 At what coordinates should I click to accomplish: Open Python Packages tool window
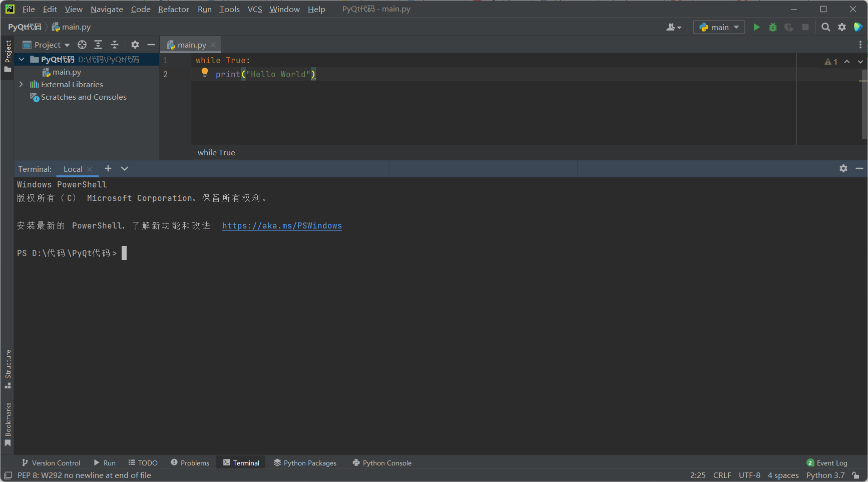pos(305,463)
